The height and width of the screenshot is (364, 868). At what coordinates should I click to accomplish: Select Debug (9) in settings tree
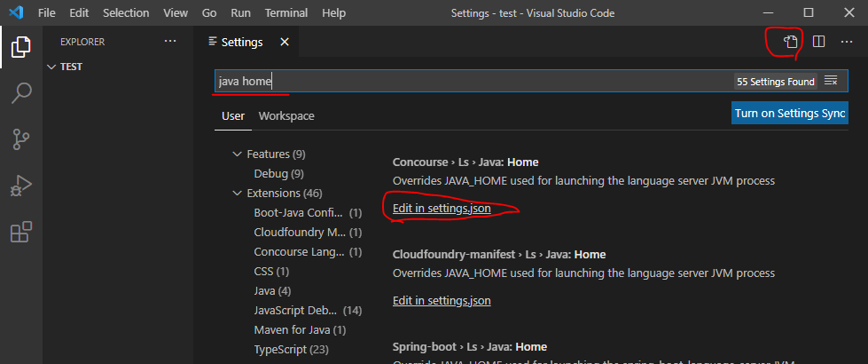coord(279,174)
